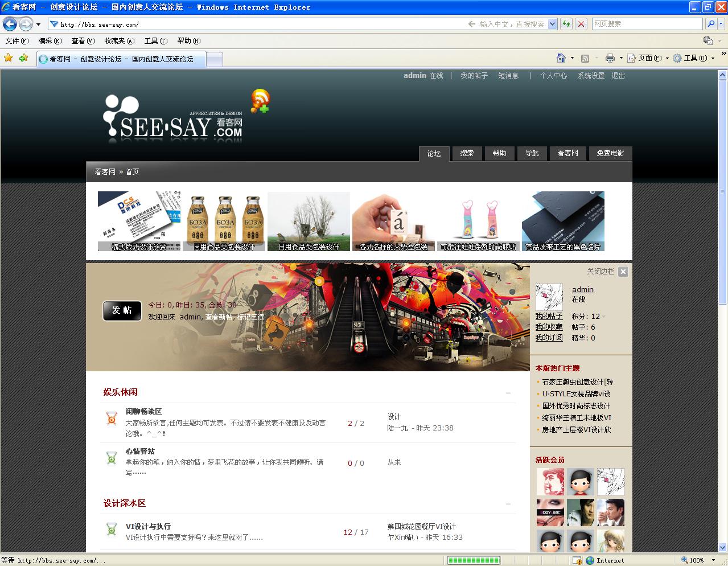Click the 我的订阅 sidebar link
Image resolution: width=728 pixels, height=566 pixels.
tap(549, 338)
